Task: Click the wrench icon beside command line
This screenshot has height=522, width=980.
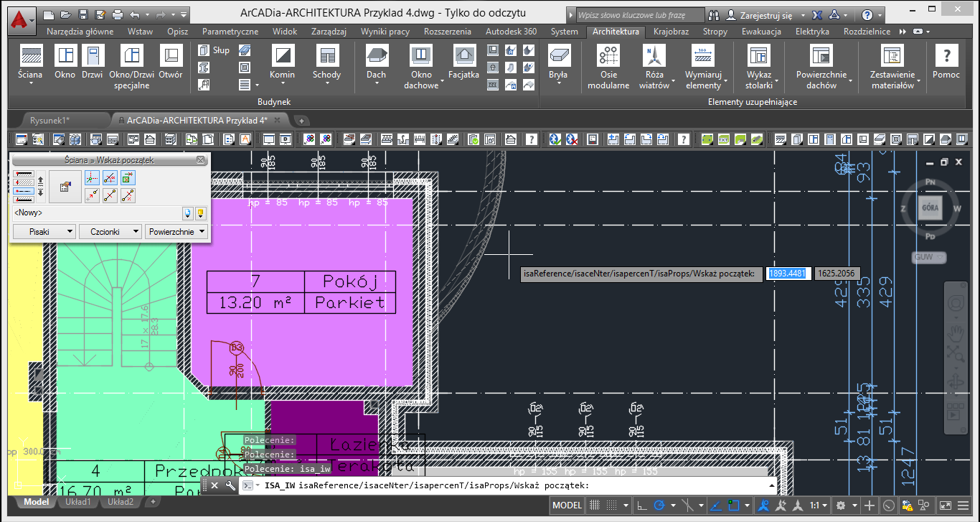Action: [x=230, y=485]
